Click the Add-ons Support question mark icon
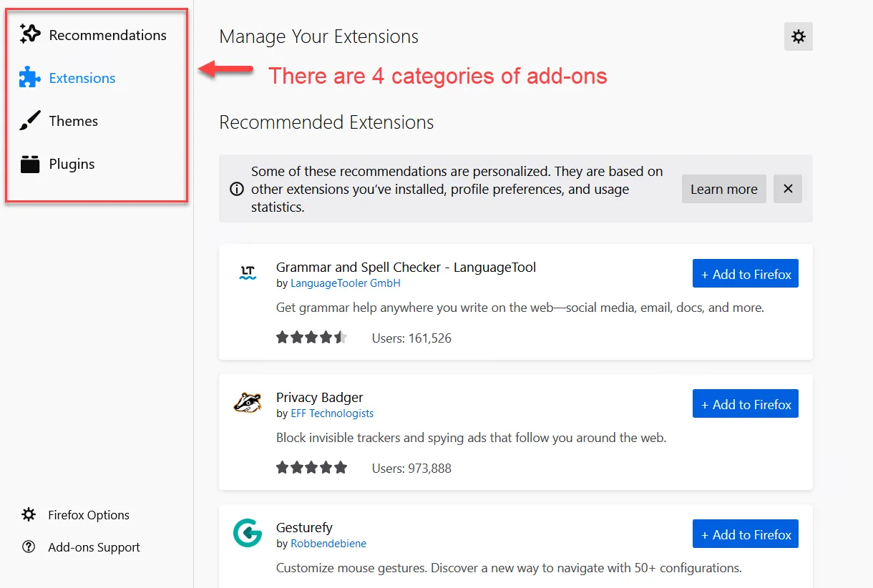 pos(29,547)
